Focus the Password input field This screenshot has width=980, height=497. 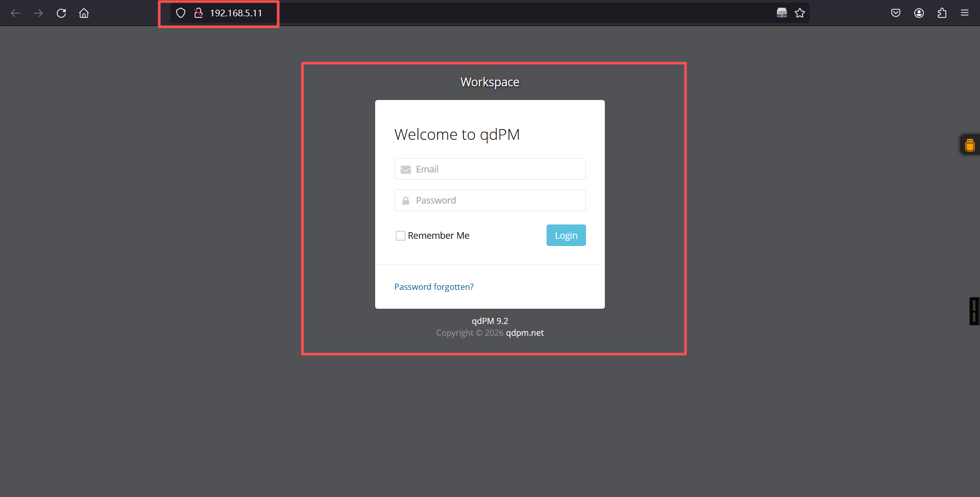coord(490,201)
